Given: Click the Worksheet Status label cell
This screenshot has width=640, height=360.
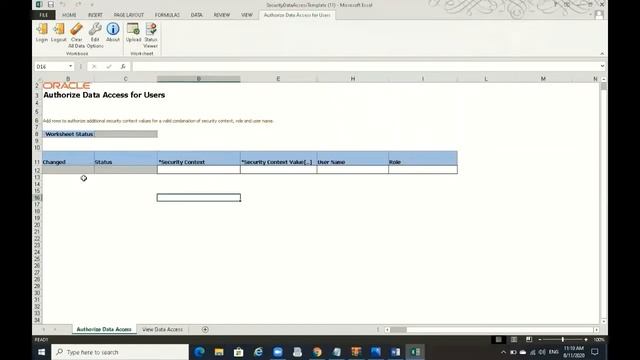Looking at the screenshot, I should (x=69, y=134).
